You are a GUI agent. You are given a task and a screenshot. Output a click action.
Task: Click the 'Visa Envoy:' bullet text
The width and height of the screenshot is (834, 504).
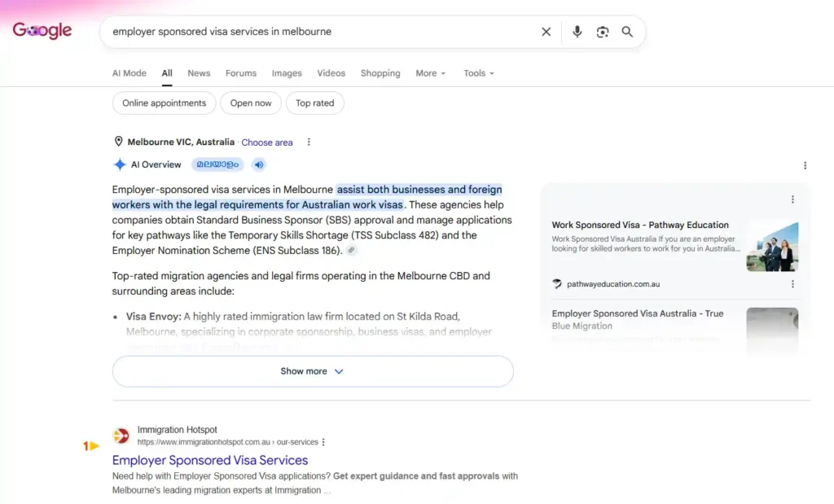point(154,317)
